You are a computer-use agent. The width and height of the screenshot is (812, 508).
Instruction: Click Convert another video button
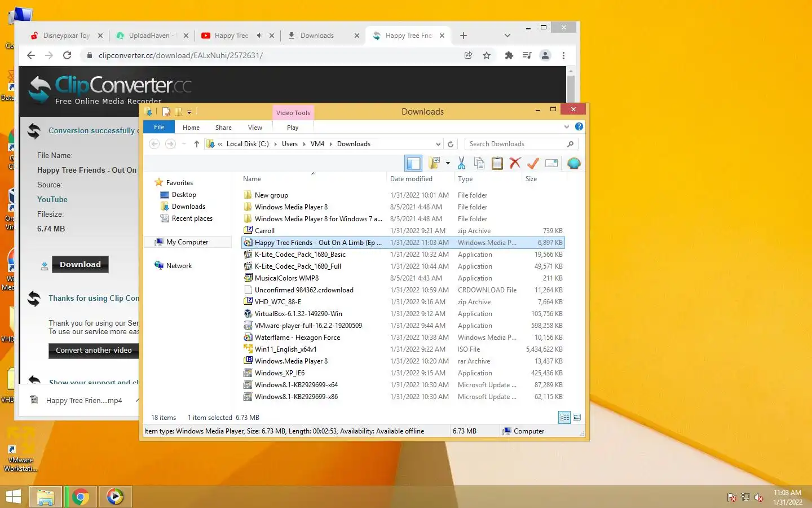click(x=94, y=350)
